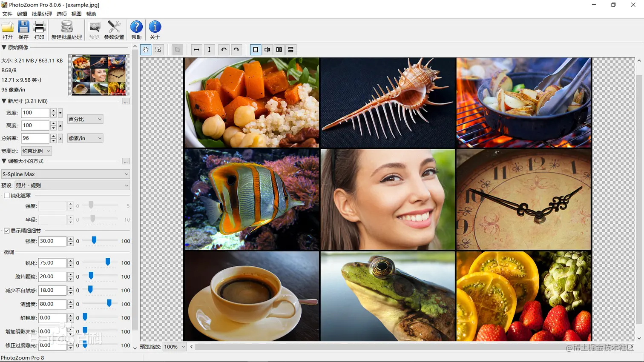Open the 批量处理 menu
The height and width of the screenshot is (362, 644).
[42, 14]
